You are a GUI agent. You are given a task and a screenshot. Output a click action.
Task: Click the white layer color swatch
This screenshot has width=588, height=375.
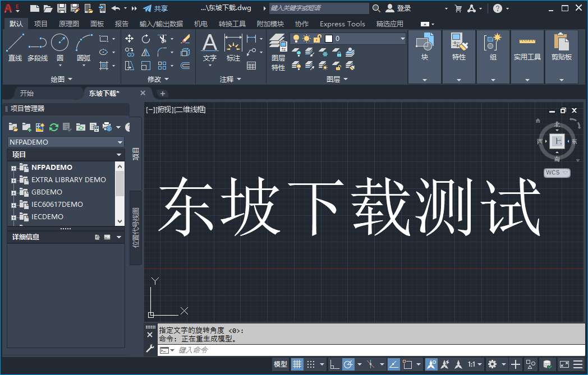click(x=329, y=39)
